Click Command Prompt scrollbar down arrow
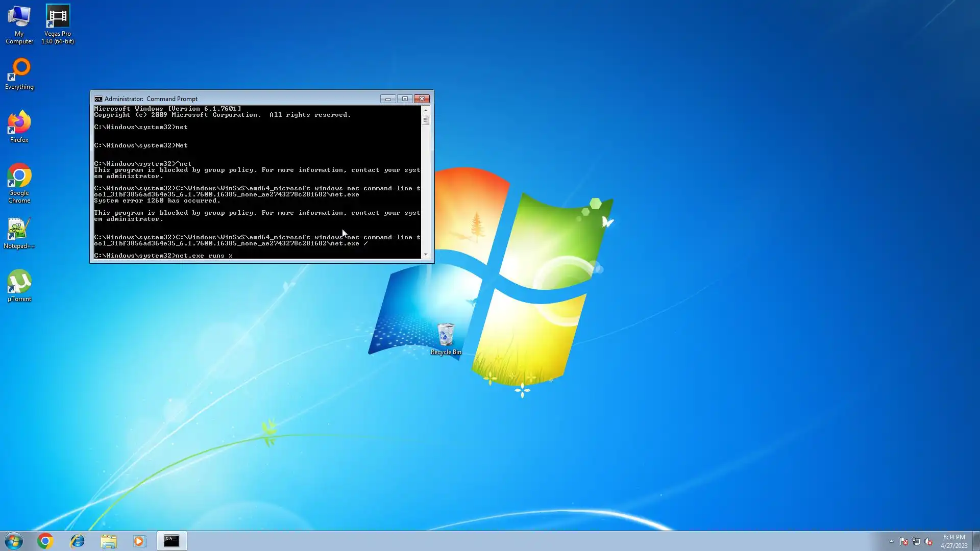980x551 pixels. pyautogui.click(x=426, y=255)
